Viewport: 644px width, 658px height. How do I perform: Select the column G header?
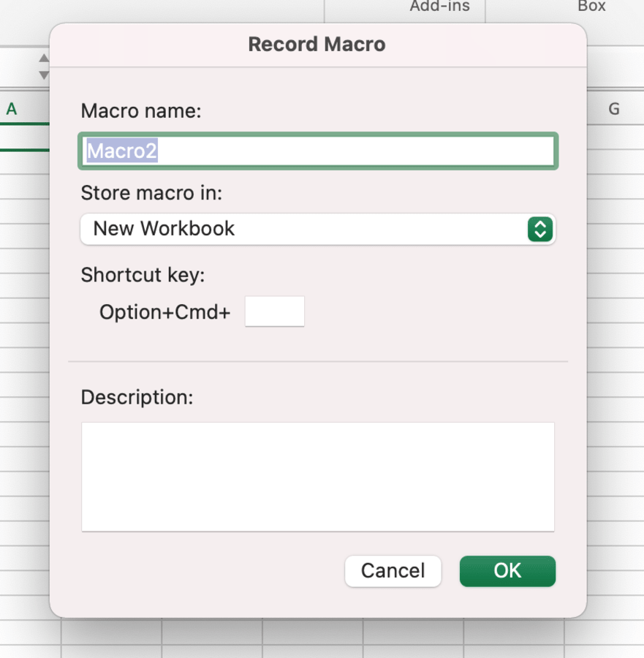(x=614, y=110)
